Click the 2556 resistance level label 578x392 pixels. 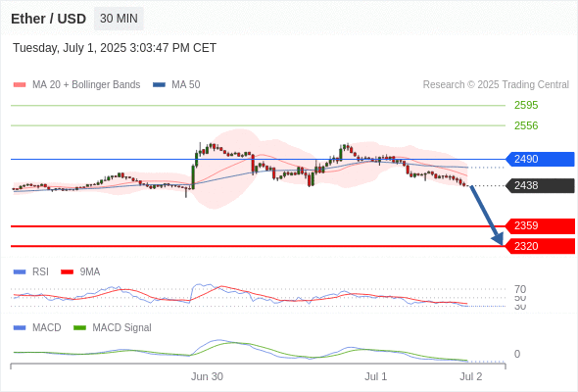tap(526, 125)
